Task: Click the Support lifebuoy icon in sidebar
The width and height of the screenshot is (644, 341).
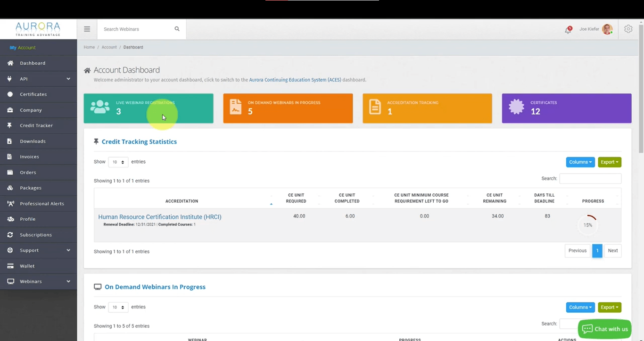Action: coord(10,250)
